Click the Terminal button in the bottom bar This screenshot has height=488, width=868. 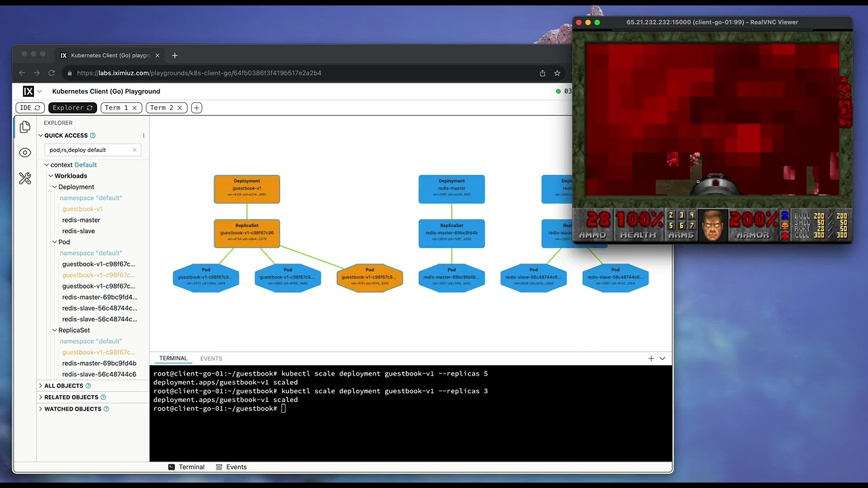pos(186,467)
